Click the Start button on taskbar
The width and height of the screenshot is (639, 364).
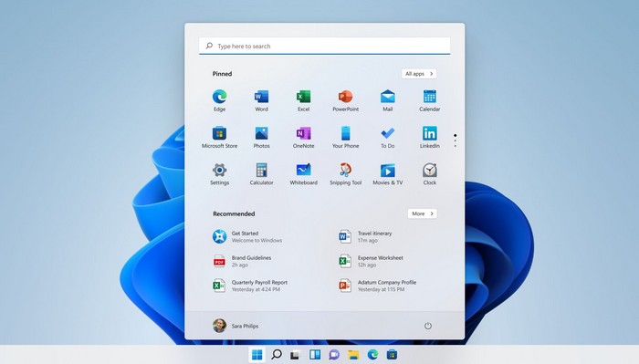pos(257,355)
